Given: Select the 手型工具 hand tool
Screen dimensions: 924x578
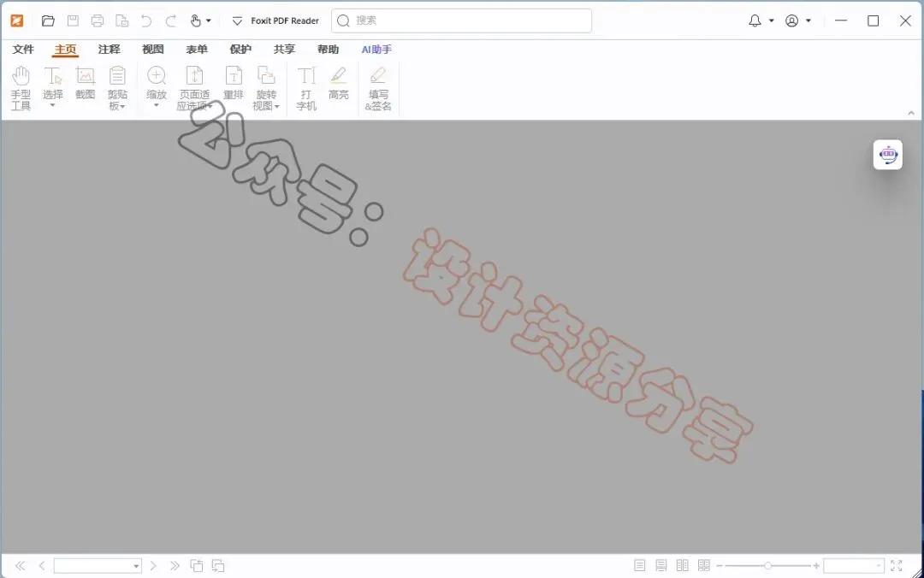Looking at the screenshot, I should [x=21, y=88].
